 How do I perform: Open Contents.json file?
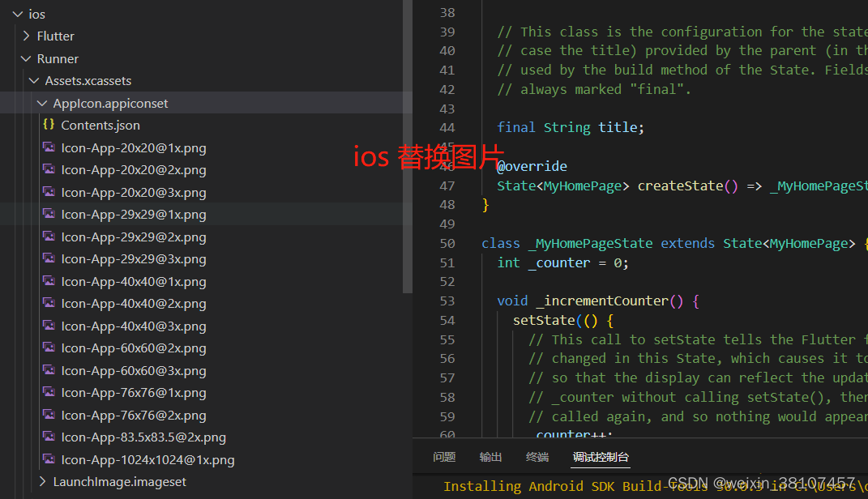click(x=100, y=126)
